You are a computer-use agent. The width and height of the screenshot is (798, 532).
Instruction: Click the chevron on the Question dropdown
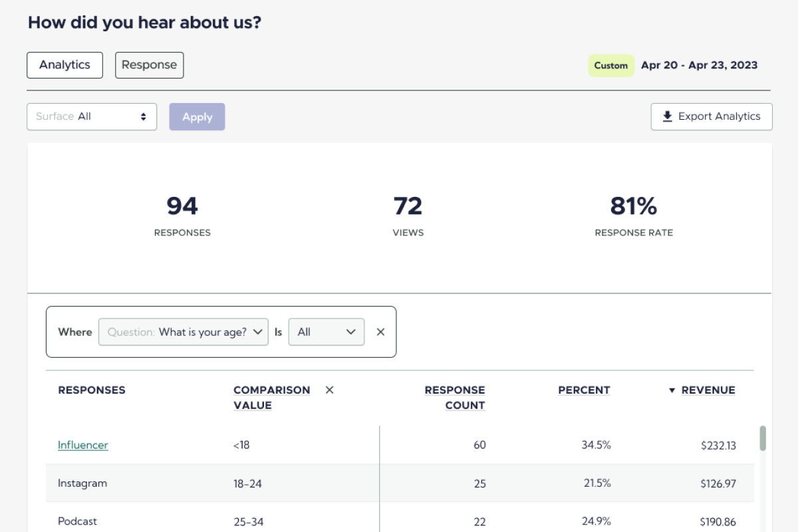[259, 332]
